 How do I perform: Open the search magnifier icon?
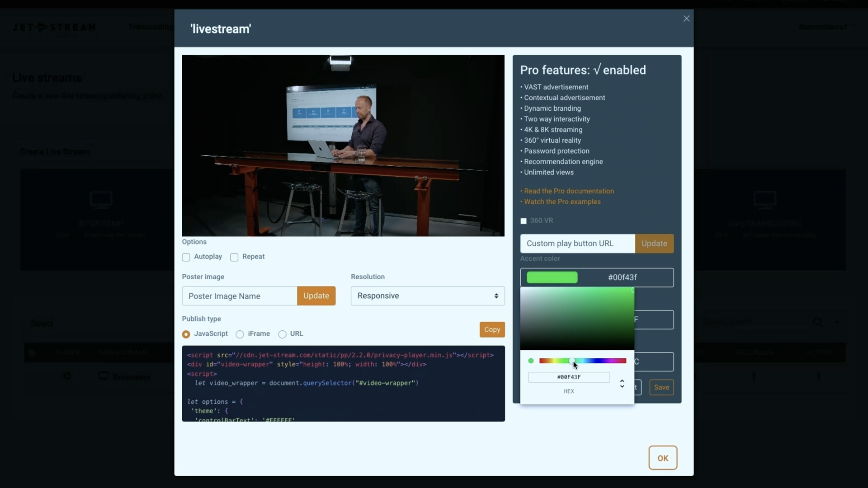pos(817,322)
